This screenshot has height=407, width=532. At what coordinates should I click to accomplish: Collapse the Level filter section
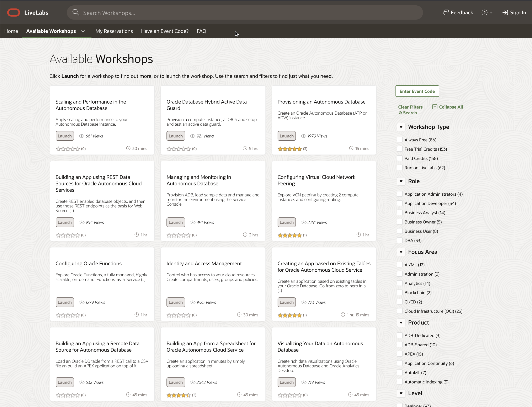[x=401, y=393]
